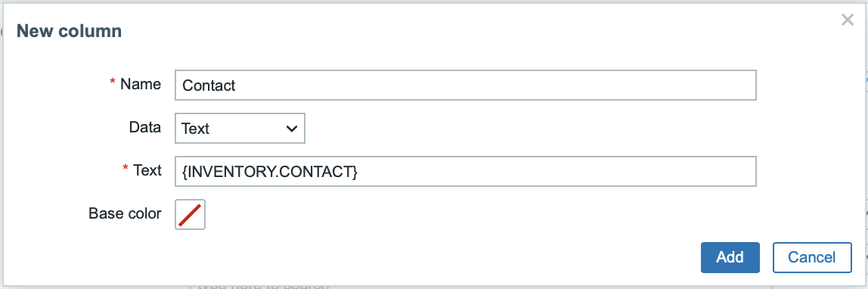The width and height of the screenshot is (868, 289).
Task: Click the selected Text value in Data
Action: click(x=195, y=129)
